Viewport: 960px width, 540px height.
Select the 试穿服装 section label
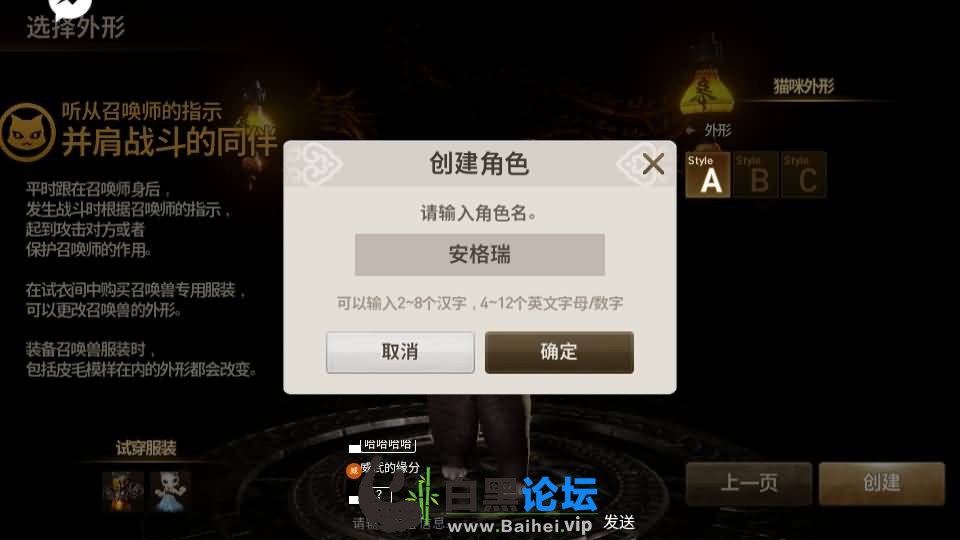point(146,448)
